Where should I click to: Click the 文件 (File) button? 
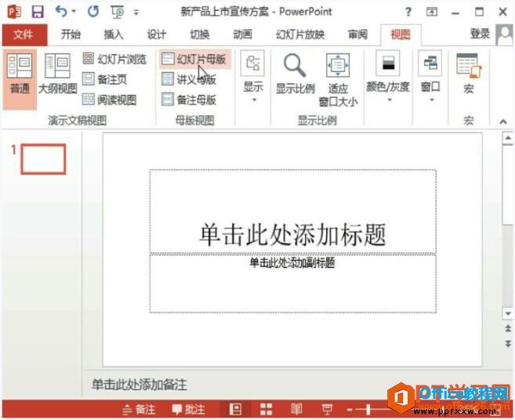pyautogui.click(x=24, y=34)
